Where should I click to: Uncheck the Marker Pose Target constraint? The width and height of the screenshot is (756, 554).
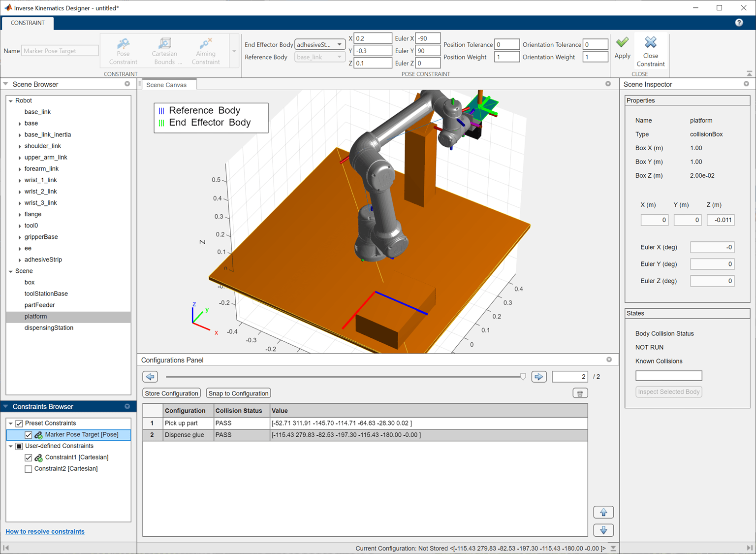point(29,435)
